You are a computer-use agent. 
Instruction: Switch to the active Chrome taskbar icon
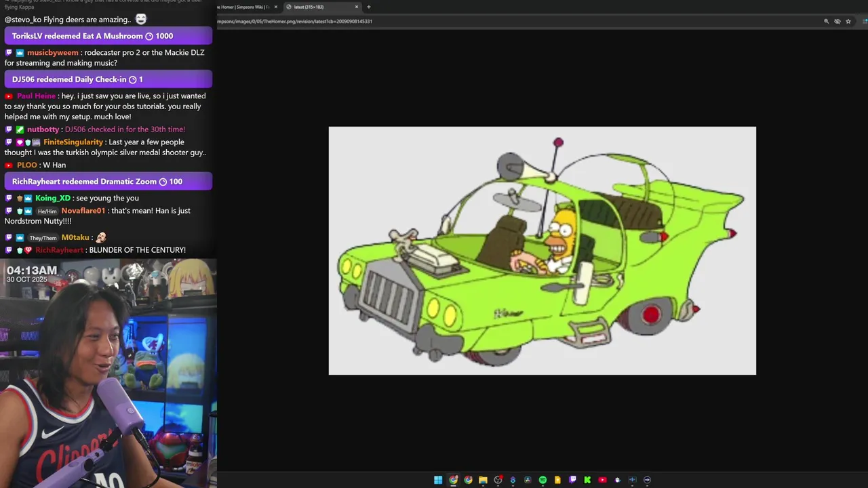[453, 480]
